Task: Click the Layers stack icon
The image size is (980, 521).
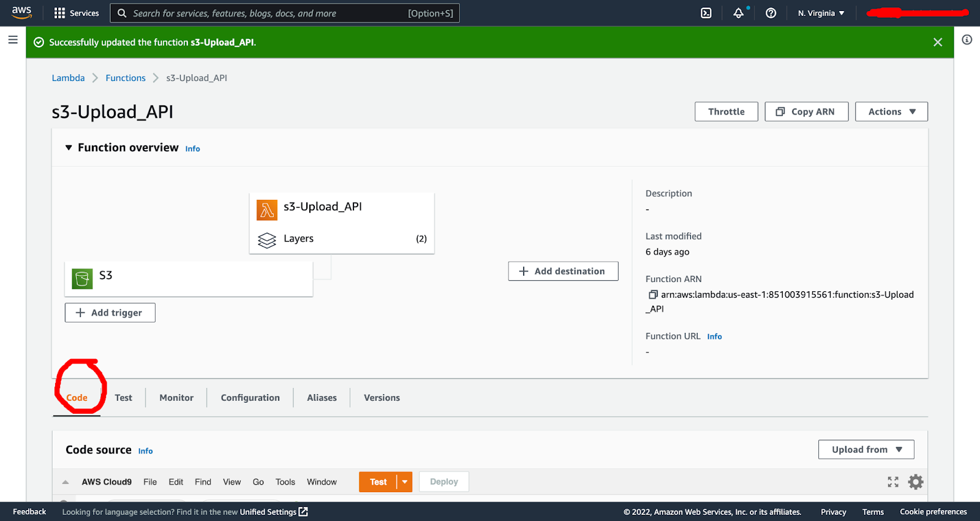Action: tap(267, 240)
